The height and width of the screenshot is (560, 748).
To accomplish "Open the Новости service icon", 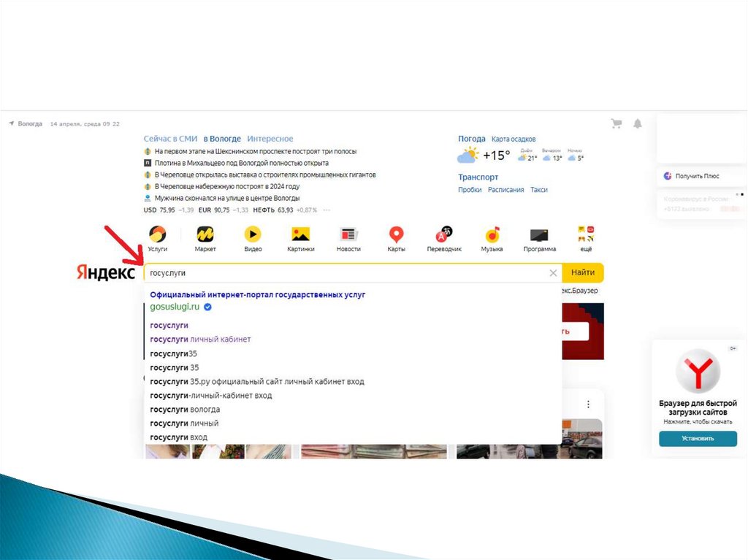I will (348, 234).
